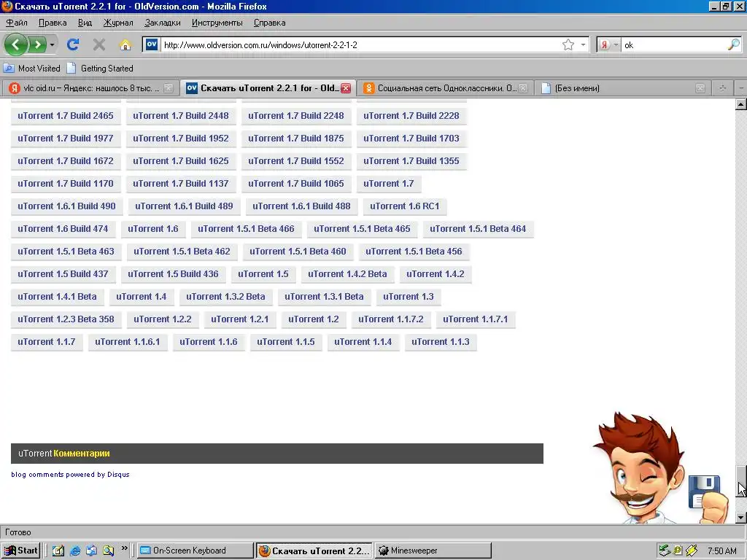This screenshot has height=560, width=747.
Task: Click inside the URL address field
Action: (x=360, y=44)
